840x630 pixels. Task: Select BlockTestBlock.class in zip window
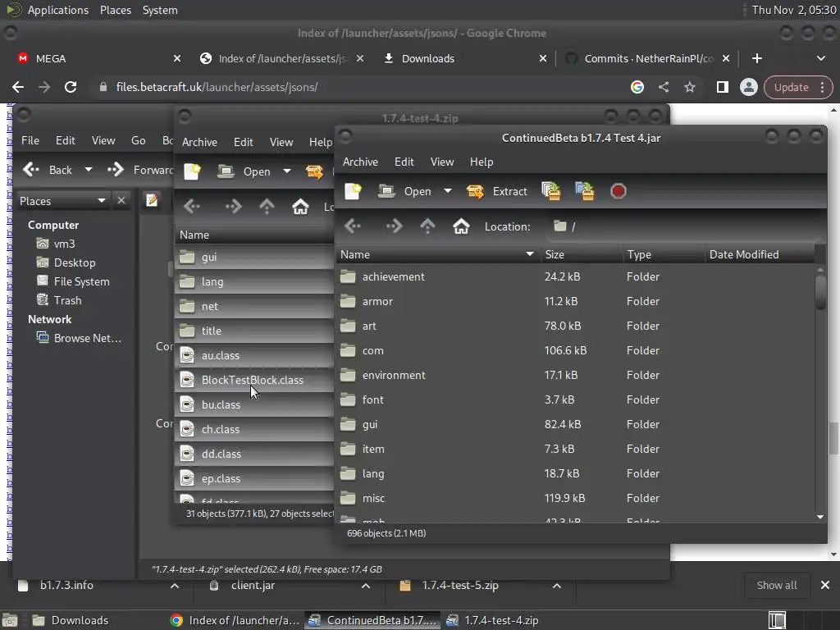pyautogui.click(x=254, y=381)
